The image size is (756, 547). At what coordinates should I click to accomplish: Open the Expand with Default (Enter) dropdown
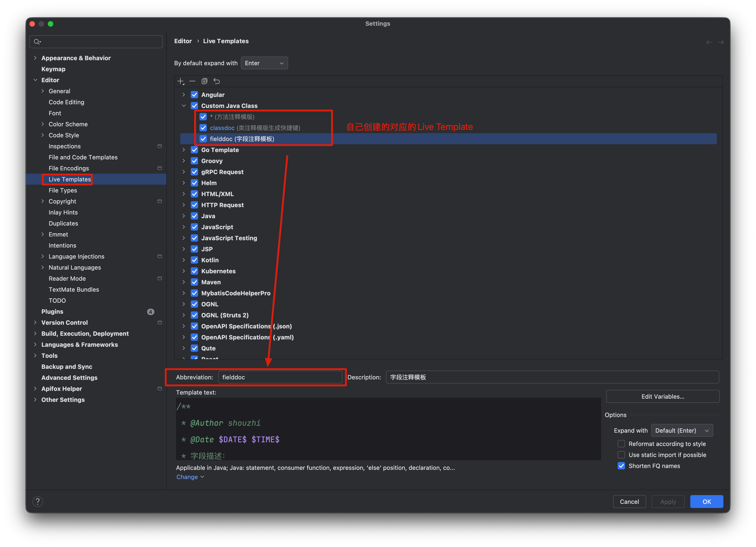(682, 430)
